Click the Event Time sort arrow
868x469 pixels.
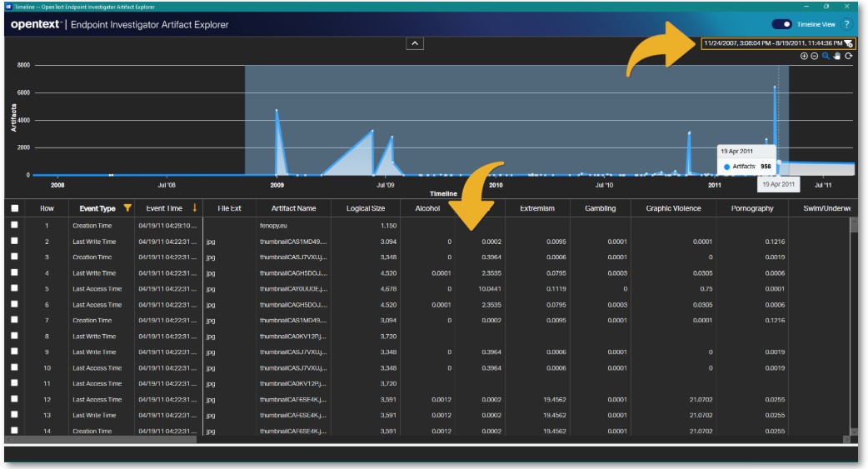[x=194, y=208]
